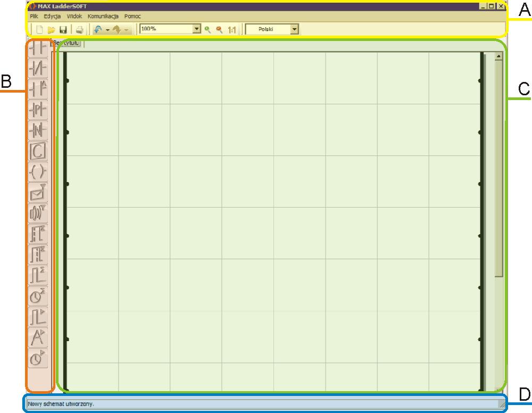Select the clock with triangle flag tool
532x413 pixels.
38,358
